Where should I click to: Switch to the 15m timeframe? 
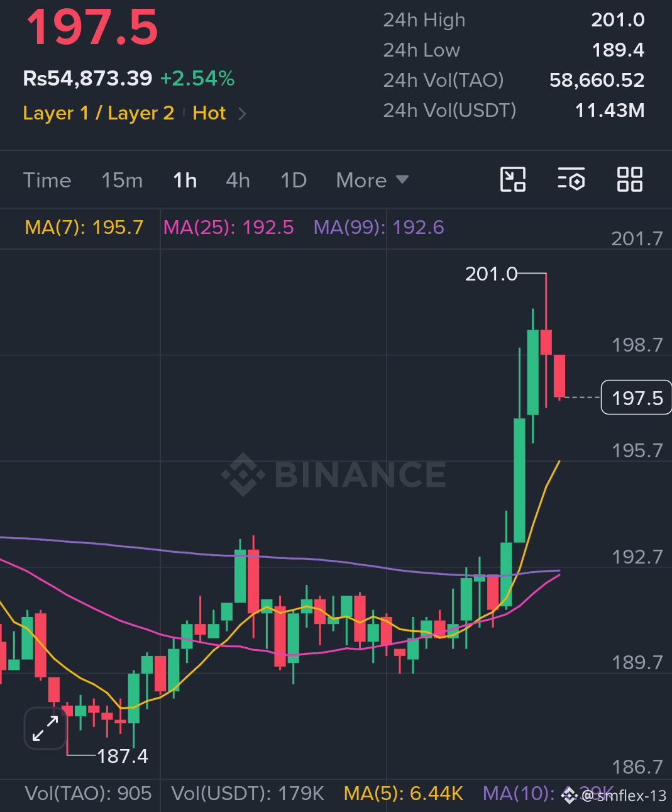(x=122, y=181)
